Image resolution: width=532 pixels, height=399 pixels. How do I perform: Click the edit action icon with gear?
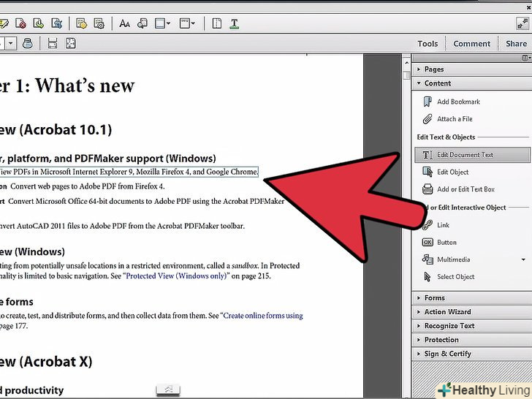coord(99,23)
